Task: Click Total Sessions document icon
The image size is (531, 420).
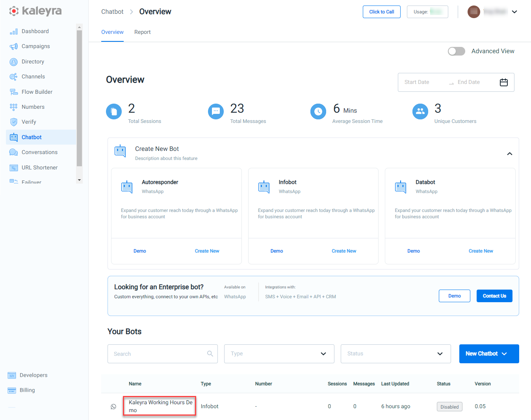Action: 114,112
